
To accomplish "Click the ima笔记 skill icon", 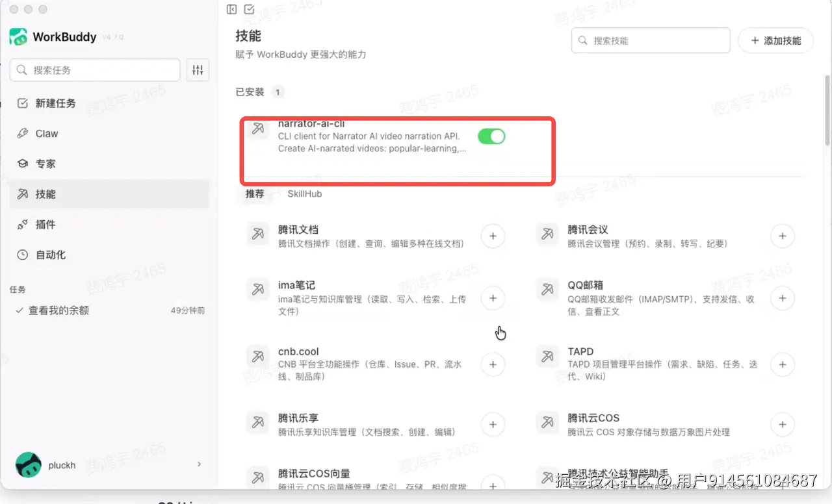I will (258, 289).
